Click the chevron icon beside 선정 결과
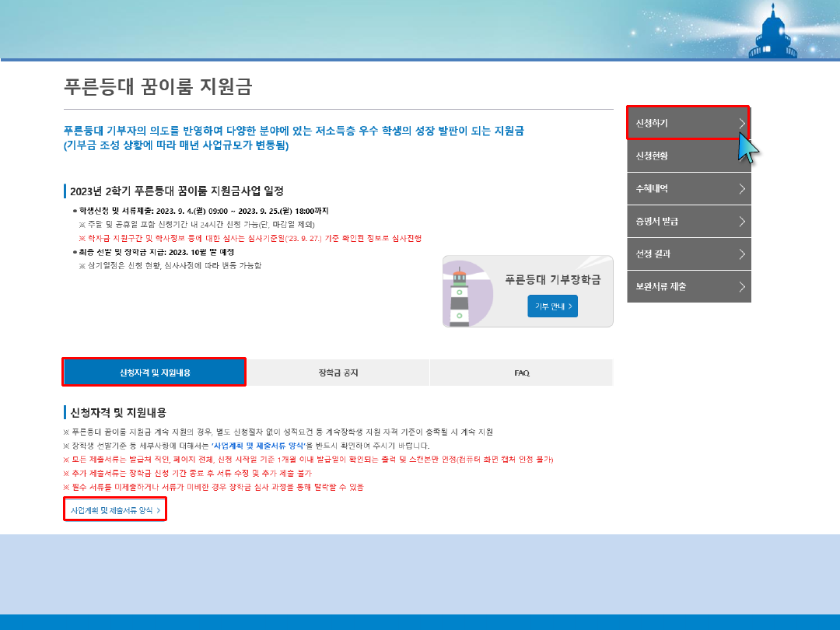The image size is (840, 630). [742, 254]
